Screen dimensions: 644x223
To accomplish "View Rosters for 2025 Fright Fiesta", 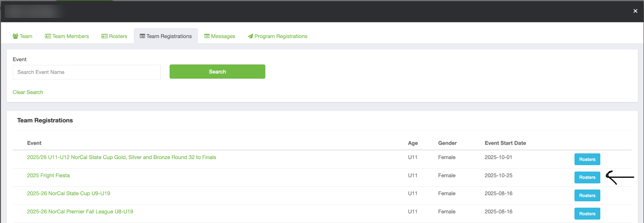I will pyautogui.click(x=587, y=177).
